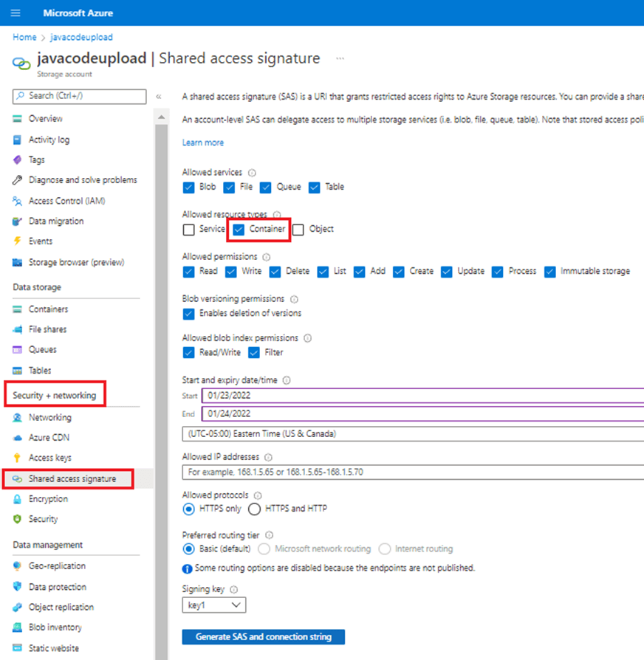
Task: Open the Networking menu item
Action: click(49, 418)
